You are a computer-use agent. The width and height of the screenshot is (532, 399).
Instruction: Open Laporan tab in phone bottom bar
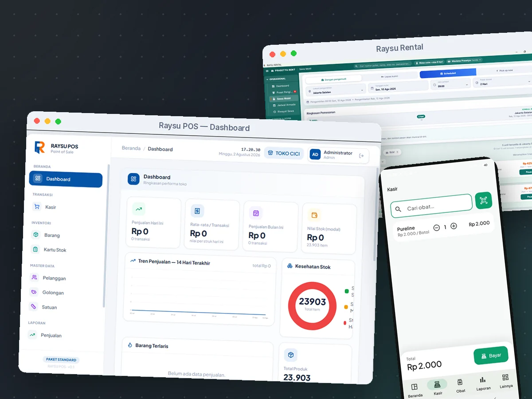(x=483, y=383)
